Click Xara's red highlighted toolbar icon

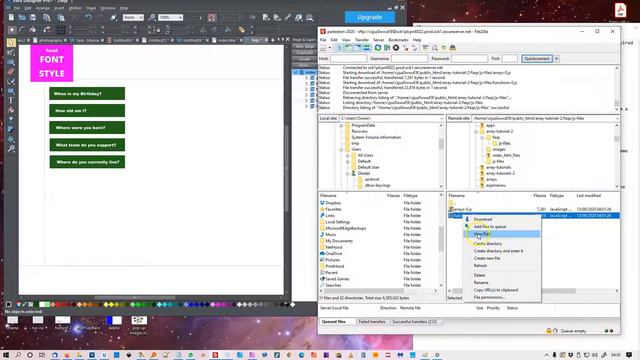pos(212,18)
